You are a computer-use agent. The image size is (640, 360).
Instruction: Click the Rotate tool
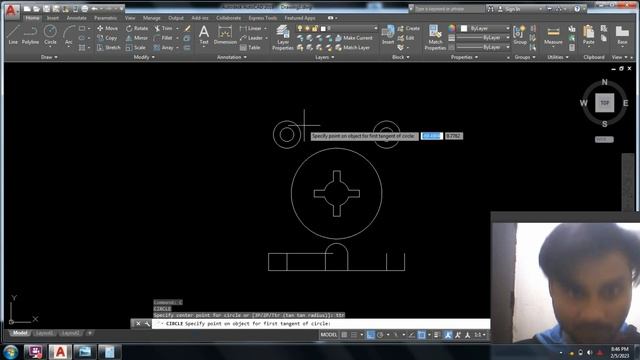[137, 28]
